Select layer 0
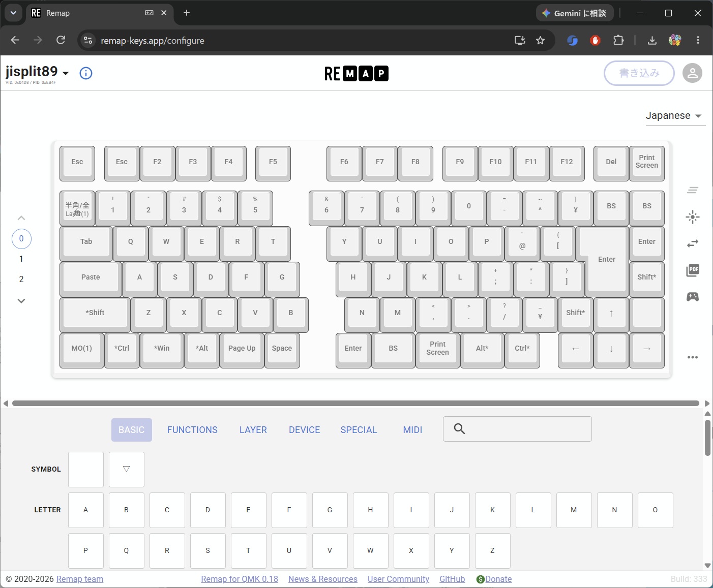This screenshot has width=713, height=588. click(x=21, y=238)
